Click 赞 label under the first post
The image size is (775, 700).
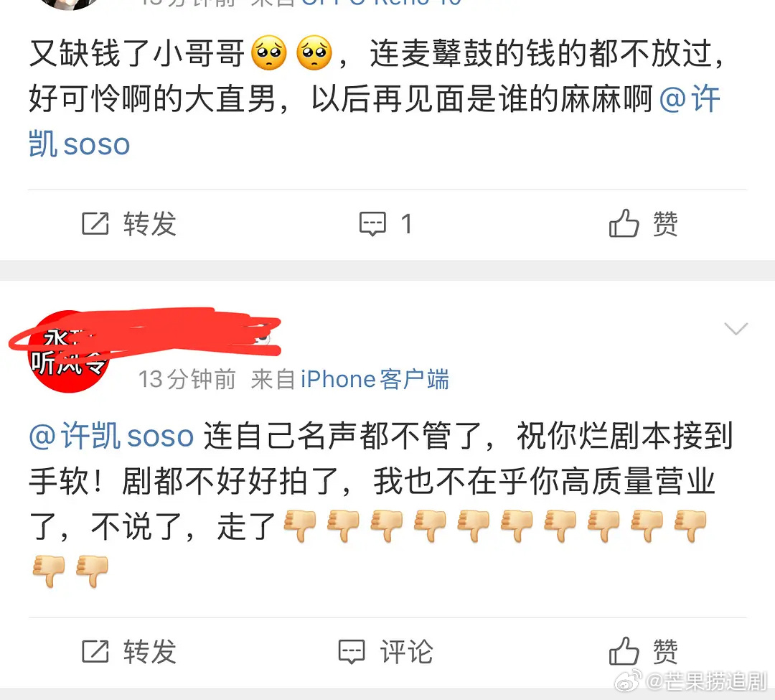(665, 224)
